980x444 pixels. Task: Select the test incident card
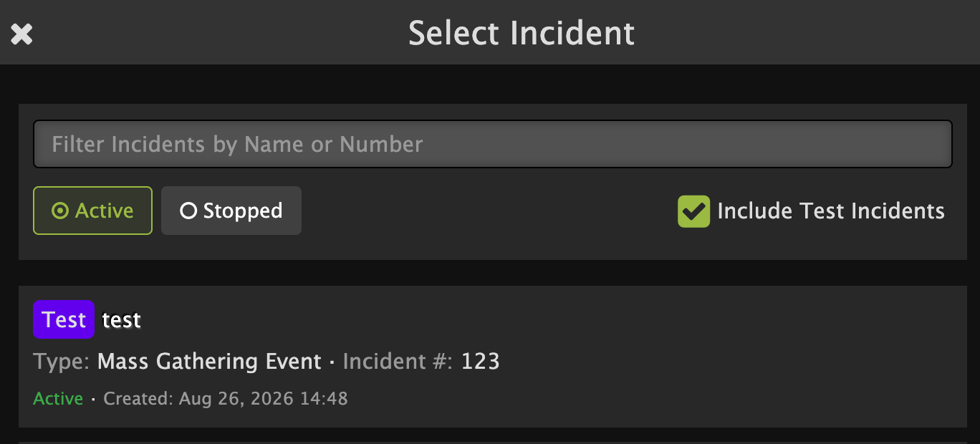click(x=490, y=357)
